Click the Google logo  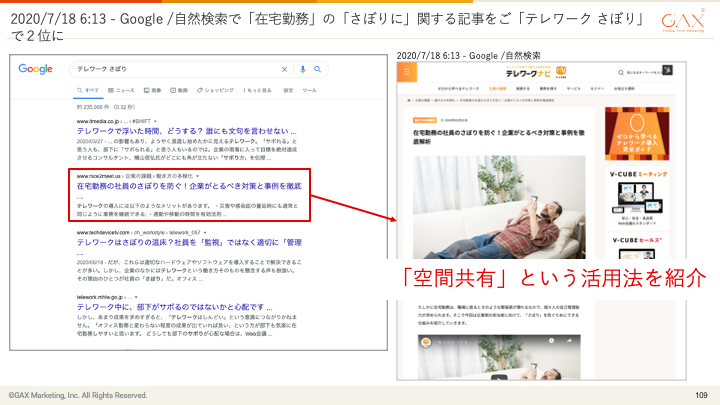(x=35, y=69)
